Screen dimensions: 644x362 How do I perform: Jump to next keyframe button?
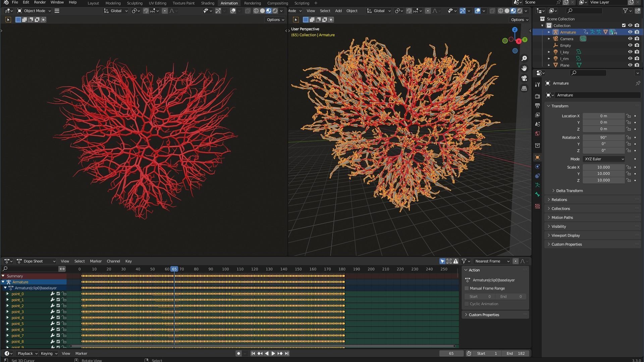(280, 353)
